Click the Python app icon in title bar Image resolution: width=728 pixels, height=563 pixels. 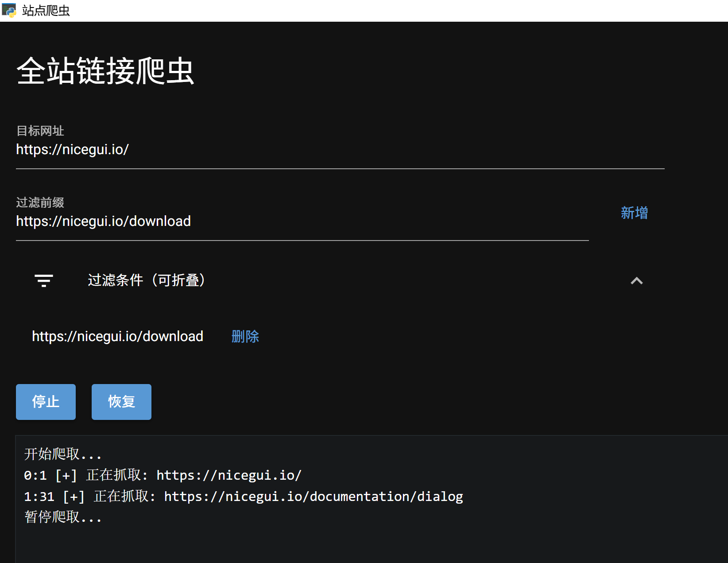[x=9, y=10]
